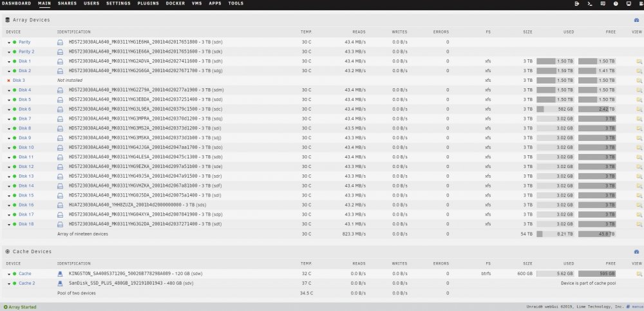The height and width of the screenshot is (311, 644).
Task: Click the info circle icon in top bar
Action: [616, 4]
